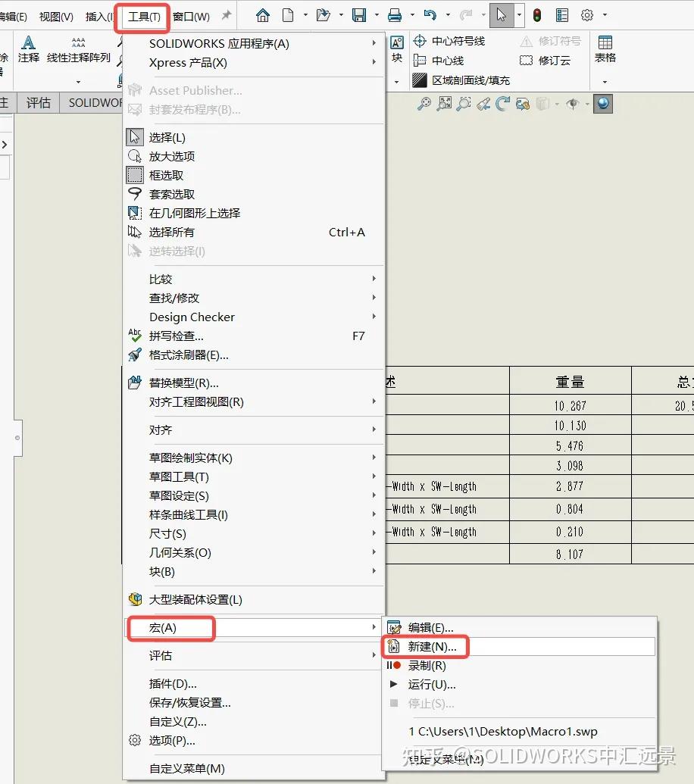Open the dropdown arrow beside Print

point(412,15)
